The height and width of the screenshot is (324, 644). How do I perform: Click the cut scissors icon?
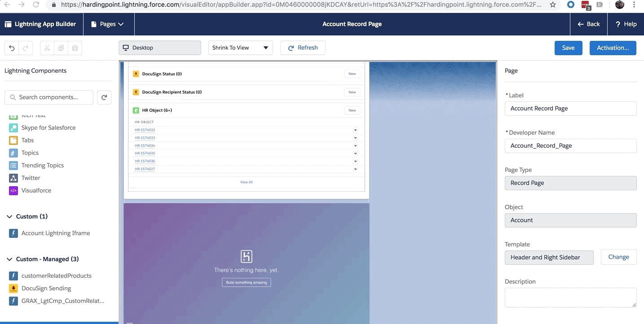tap(47, 48)
